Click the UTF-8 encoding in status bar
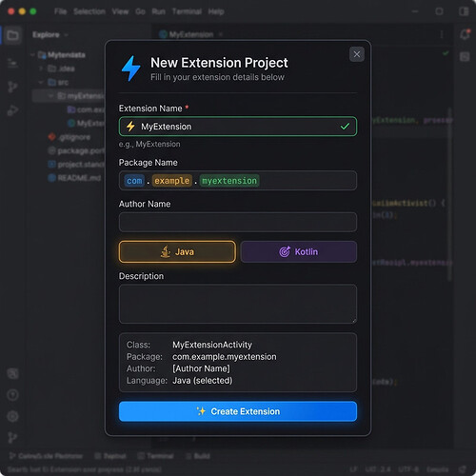 [x=408, y=469]
